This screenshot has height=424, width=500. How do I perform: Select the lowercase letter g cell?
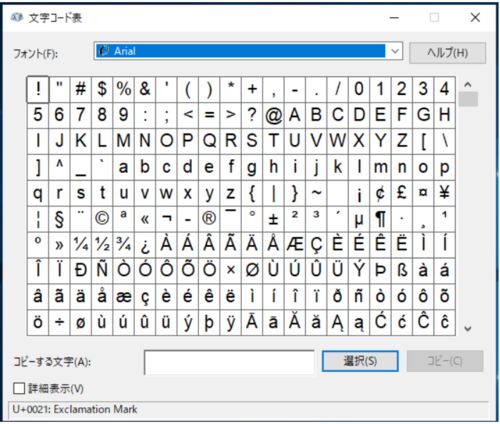click(x=252, y=167)
